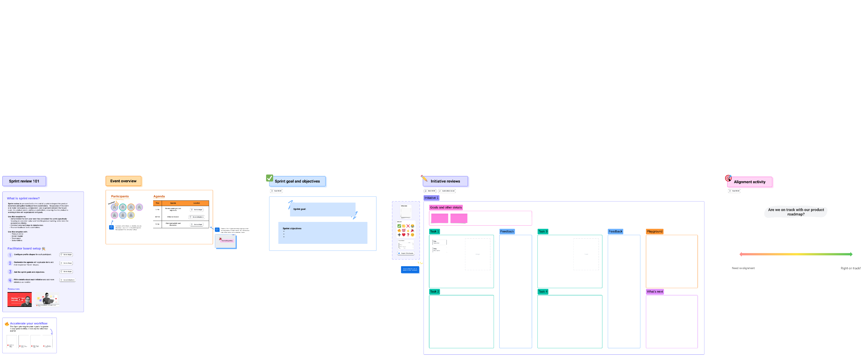Select the red heart sticker

(404, 235)
